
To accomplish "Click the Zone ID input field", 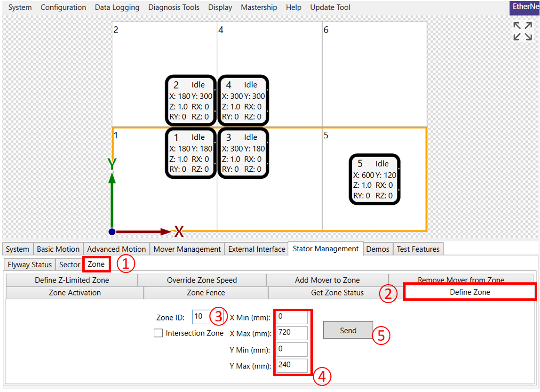I will (x=202, y=317).
